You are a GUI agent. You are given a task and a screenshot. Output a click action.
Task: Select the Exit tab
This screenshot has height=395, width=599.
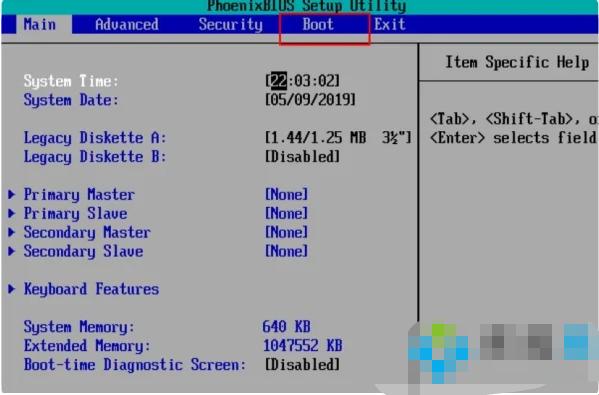389,25
